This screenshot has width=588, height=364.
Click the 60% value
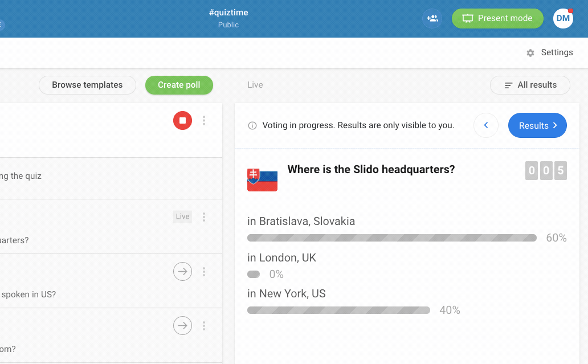(x=556, y=238)
